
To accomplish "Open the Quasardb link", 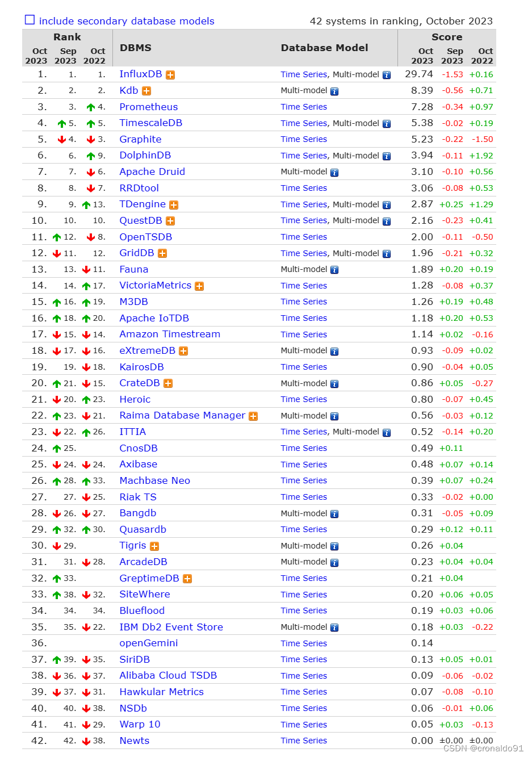I will click(143, 529).
